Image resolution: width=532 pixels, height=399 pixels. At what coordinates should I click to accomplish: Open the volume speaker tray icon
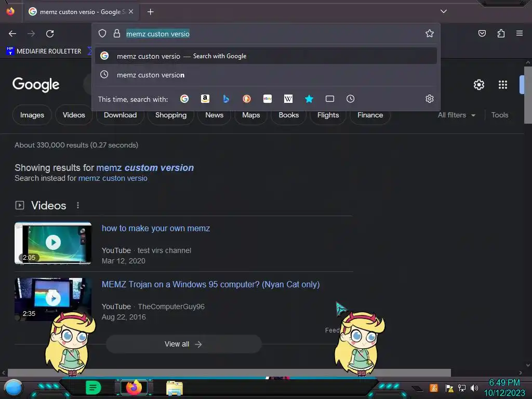(474, 388)
